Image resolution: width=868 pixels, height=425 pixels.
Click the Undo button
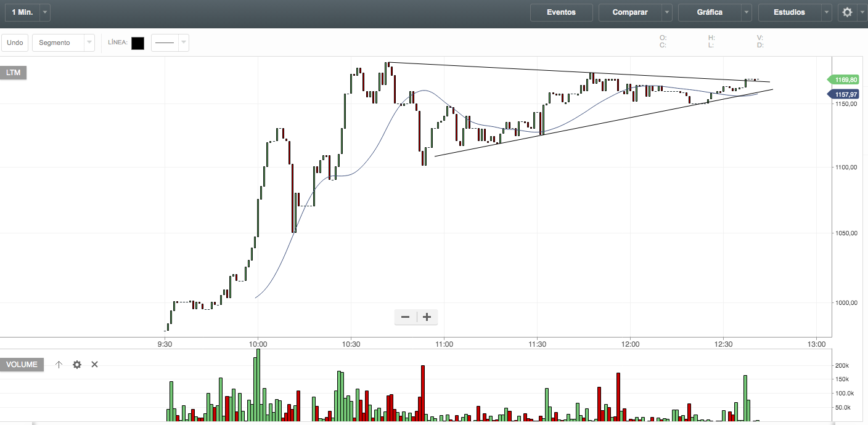pos(15,42)
